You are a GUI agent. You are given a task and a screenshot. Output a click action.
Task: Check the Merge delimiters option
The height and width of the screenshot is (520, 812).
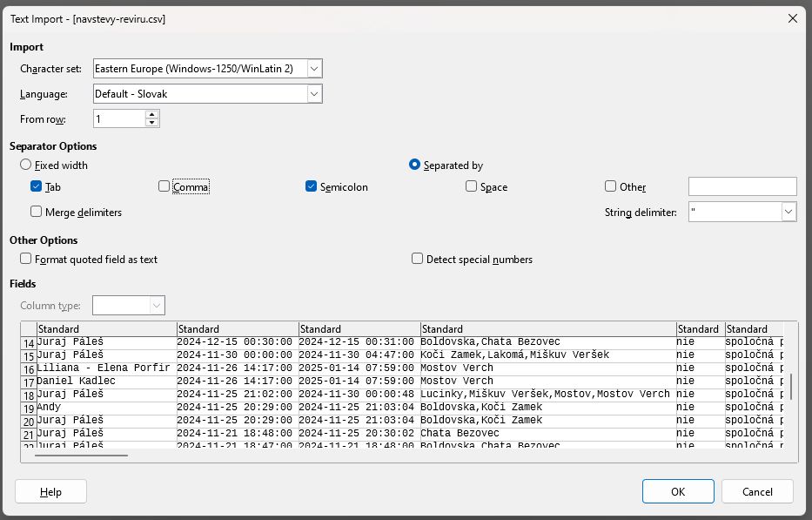click(37, 212)
